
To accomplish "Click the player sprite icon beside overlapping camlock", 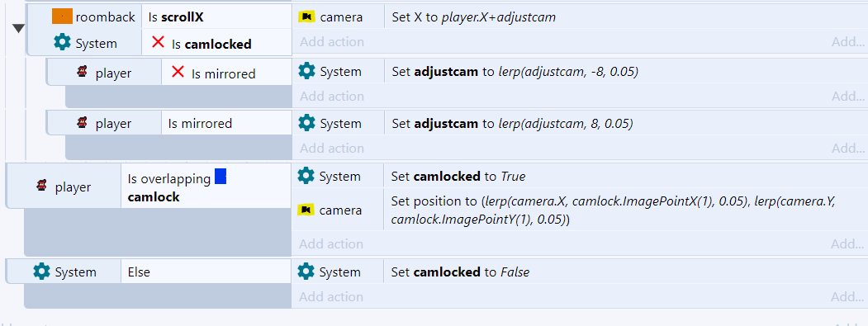I will click(x=41, y=187).
